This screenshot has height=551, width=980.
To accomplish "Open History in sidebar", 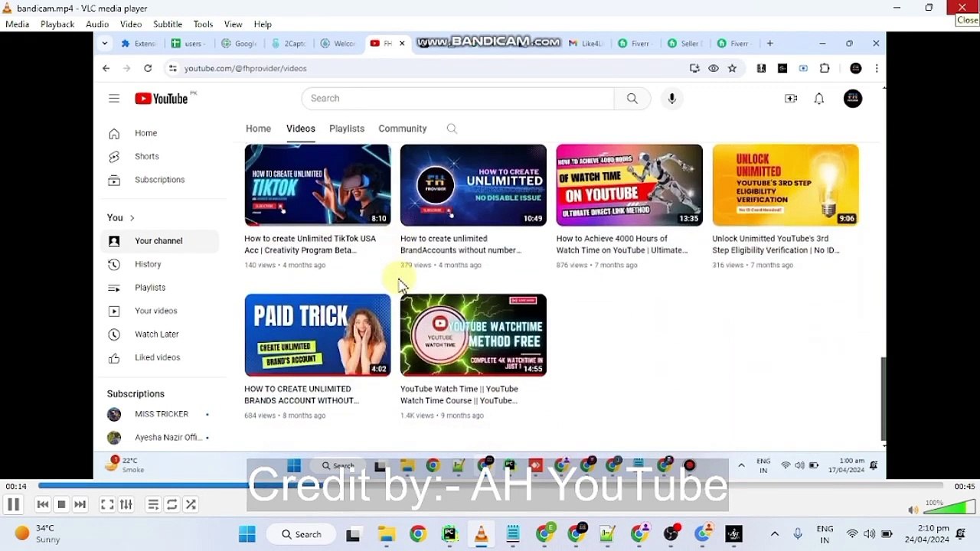I will (159, 264).
